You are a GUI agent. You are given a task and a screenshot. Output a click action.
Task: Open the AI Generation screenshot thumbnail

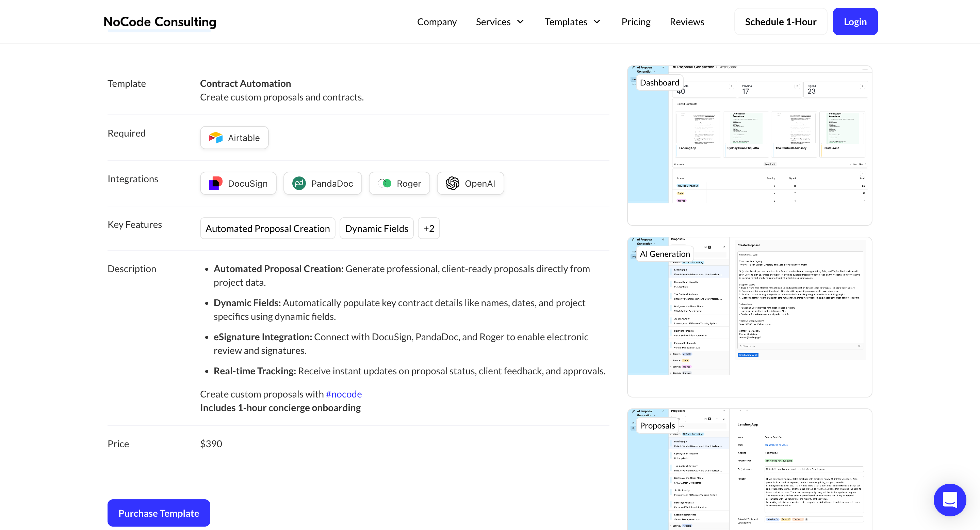point(749,317)
